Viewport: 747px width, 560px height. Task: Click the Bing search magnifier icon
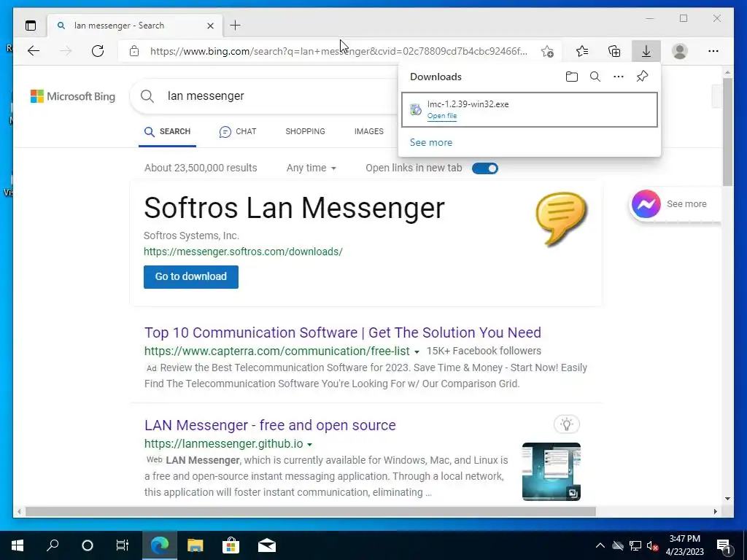click(147, 96)
